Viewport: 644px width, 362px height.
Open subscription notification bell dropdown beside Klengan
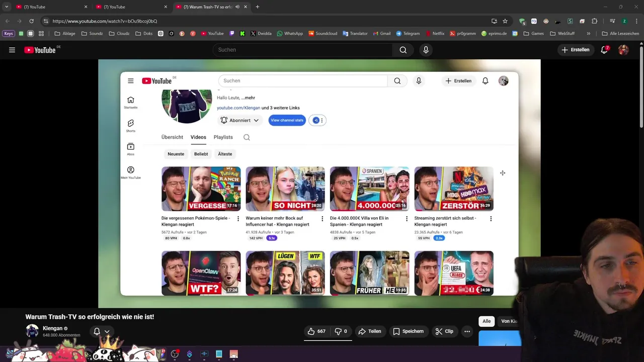(x=101, y=331)
